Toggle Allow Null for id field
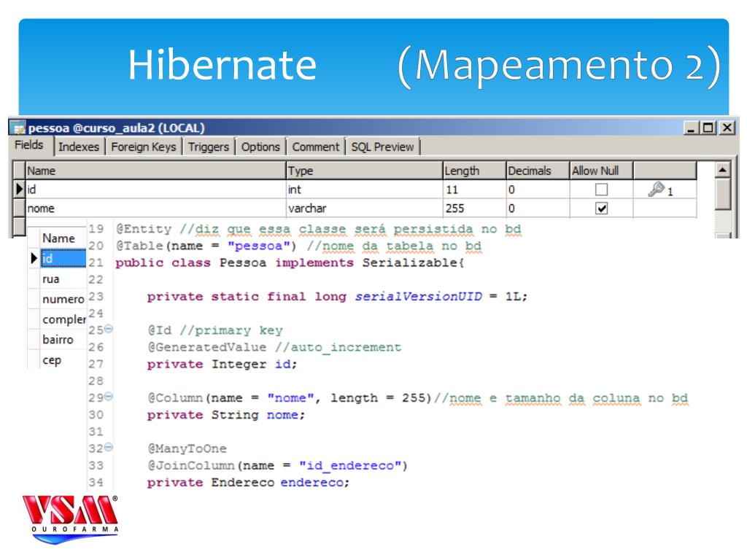This screenshot has width=747, height=560. pos(602,190)
